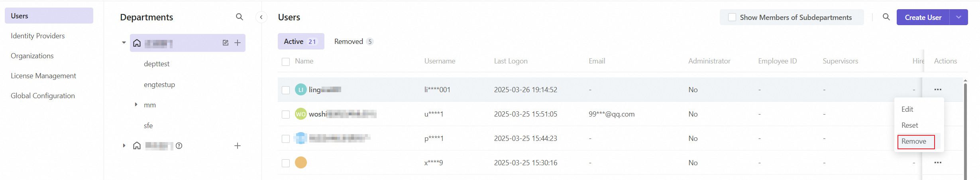The width and height of the screenshot is (980, 180).
Task: Click the Users search magnifier icon
Action: click(x=886, y=17)
